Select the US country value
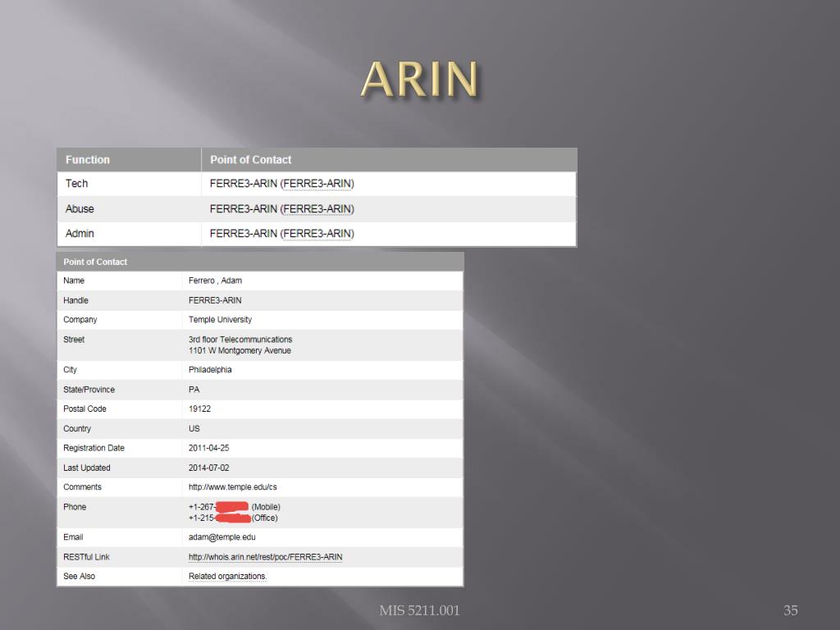Screen dimensions: 840x630 click(194, 428)
